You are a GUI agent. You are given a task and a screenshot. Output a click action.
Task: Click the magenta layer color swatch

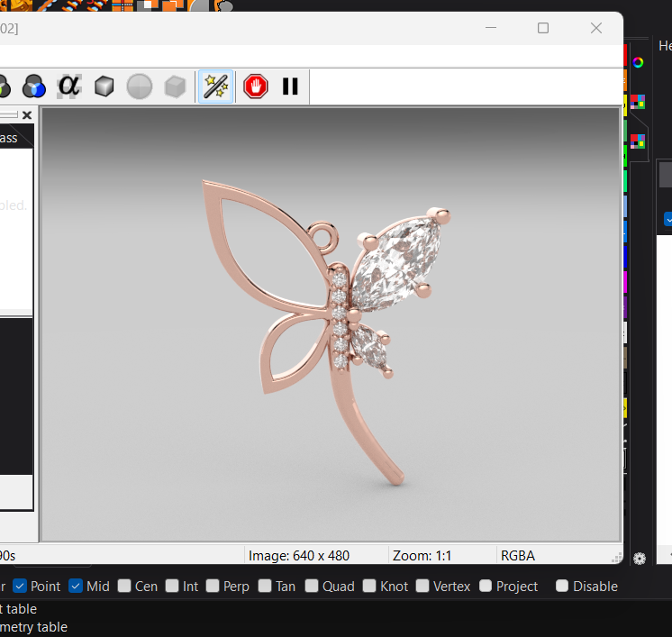click(x=625, y=282)
